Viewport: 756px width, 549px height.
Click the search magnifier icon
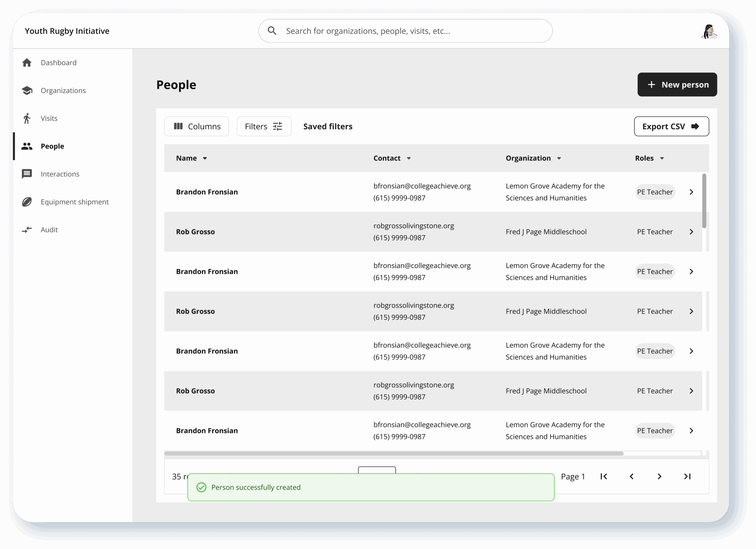pyautogui.click(x=272, y=31)
